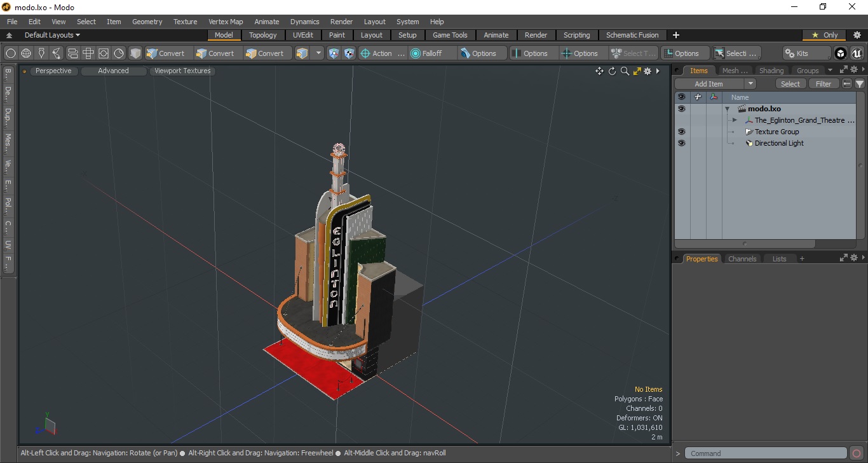Switch to the Topology layout tab
This screenshot has width=868, height=463.
click(262, 35)
